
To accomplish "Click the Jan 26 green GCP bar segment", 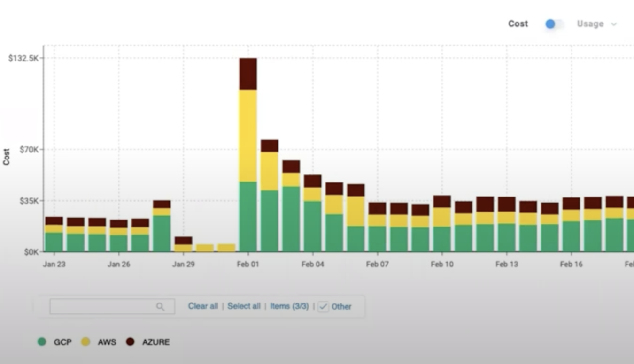I will pyautogui.click(x=119, y=243).
